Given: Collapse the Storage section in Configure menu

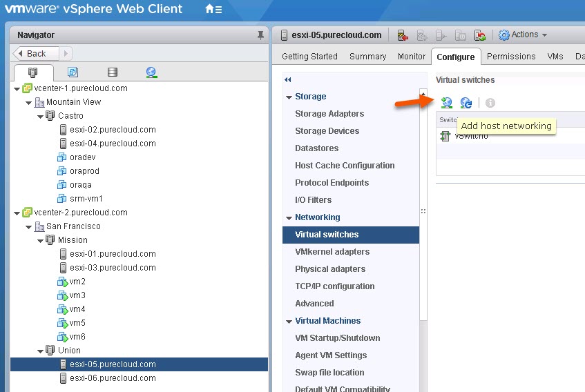Looking at the screenshot, I should pyautogui.click(x=289, y=97).
